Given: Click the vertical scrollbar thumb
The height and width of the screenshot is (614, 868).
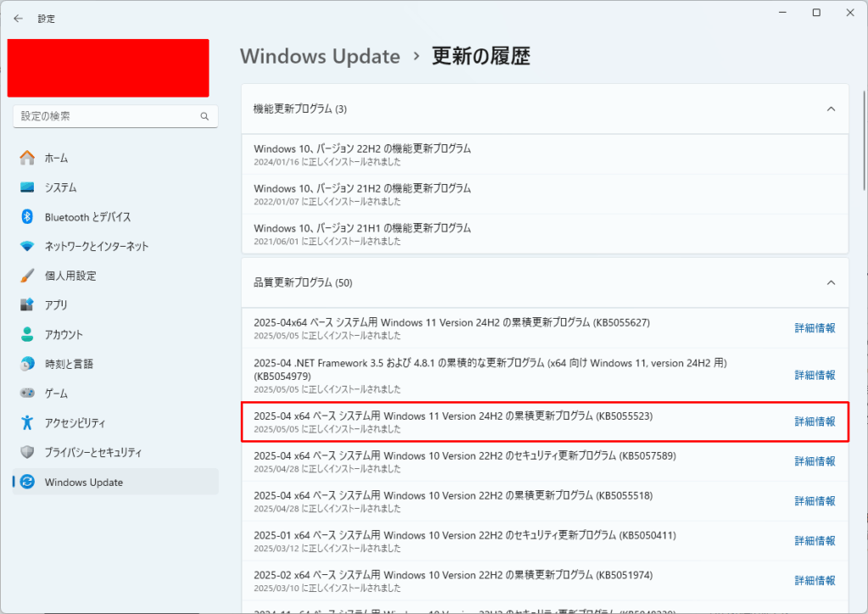Looking at the screenshot, I should coord(864,141).
